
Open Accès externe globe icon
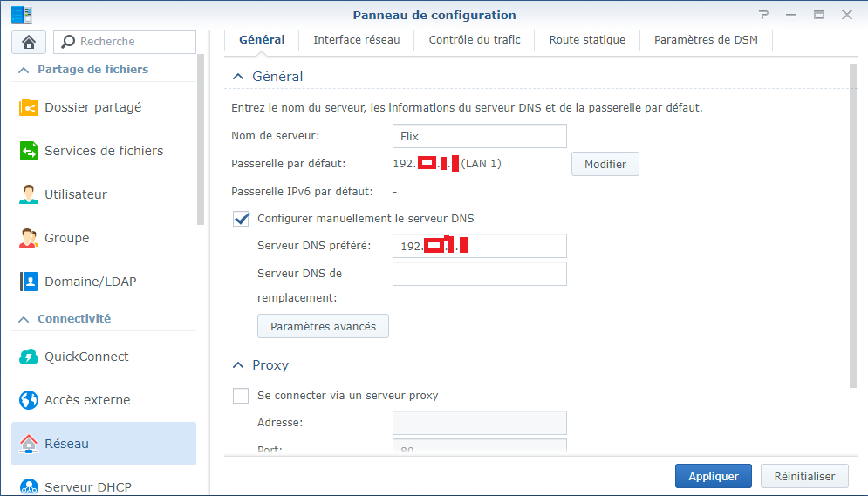click(29, 400)
